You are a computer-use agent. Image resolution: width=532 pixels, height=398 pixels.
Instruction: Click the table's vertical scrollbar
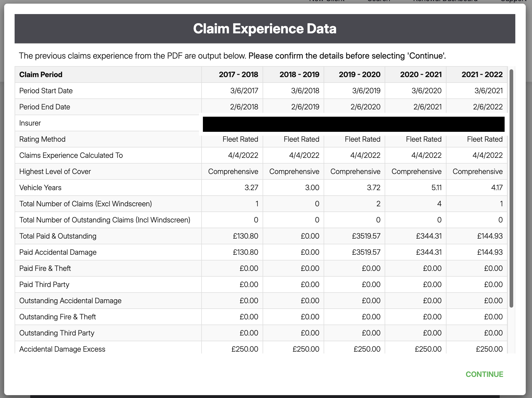tap(511, 188)
